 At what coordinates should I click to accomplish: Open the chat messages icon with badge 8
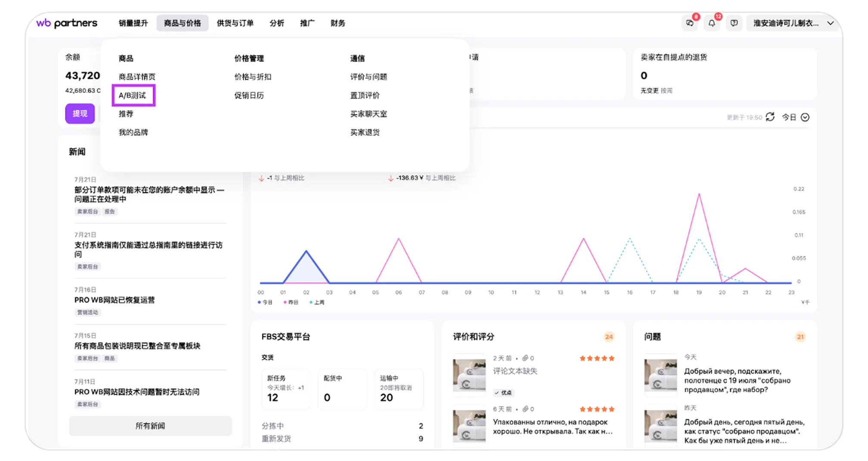pos(690,23)
